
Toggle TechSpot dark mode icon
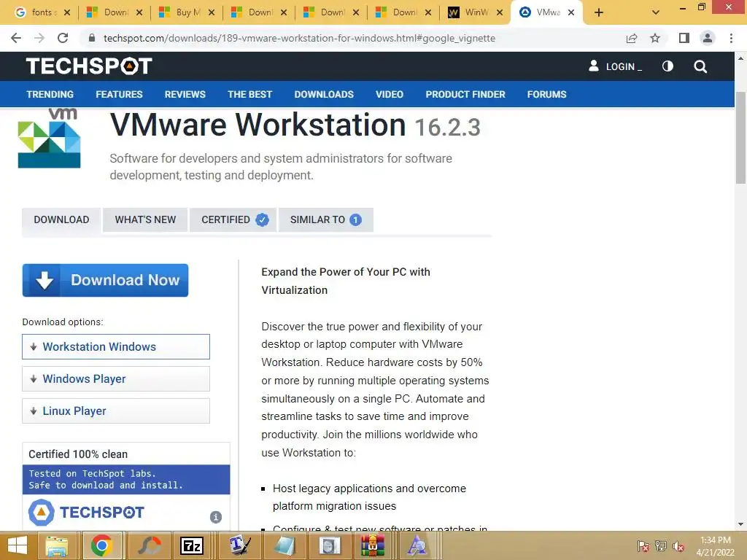[668, 66]
